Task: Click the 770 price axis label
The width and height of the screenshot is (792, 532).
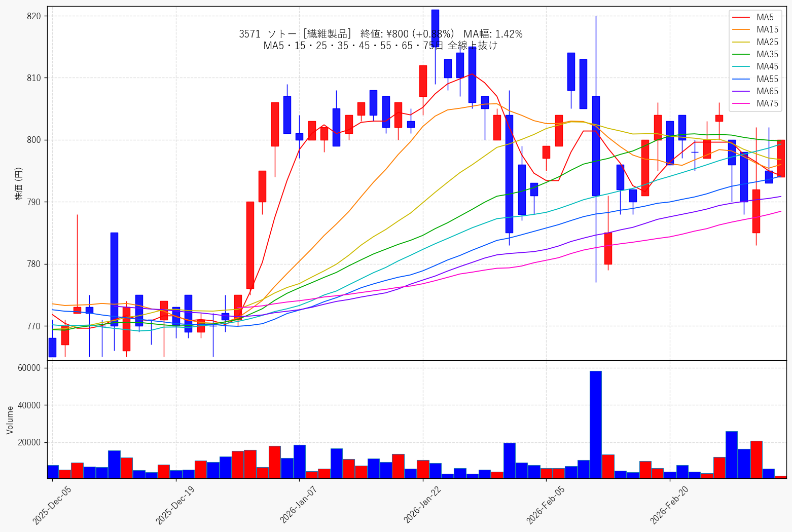Action: coord(33,326)
